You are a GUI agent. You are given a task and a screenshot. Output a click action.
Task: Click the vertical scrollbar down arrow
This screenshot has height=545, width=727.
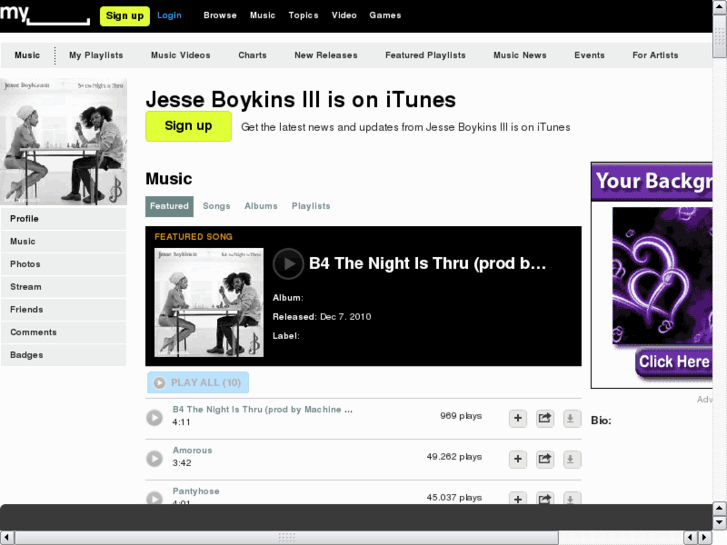point(719,522)
